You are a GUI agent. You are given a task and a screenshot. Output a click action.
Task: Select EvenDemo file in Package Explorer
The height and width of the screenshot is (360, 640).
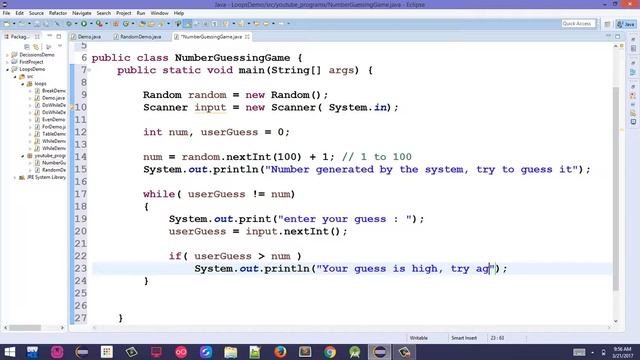click(50, 120)
